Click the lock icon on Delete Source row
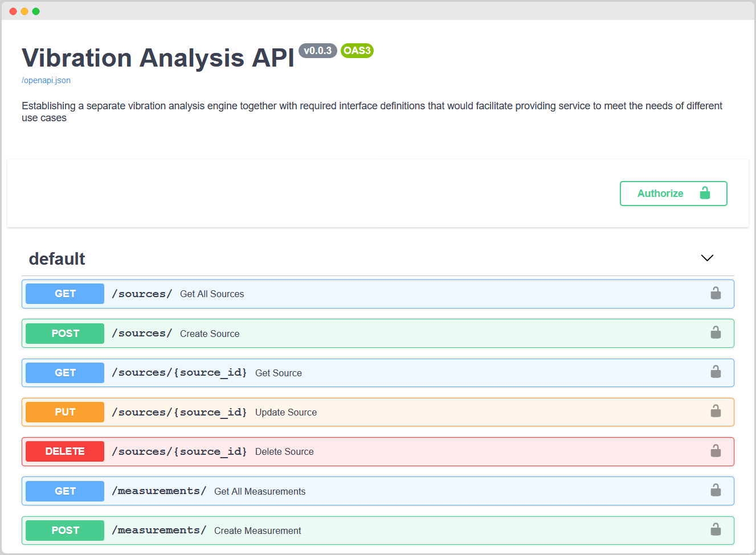This screenshot has height=555, width=756. pyautogui.click(x=716, y=451)
